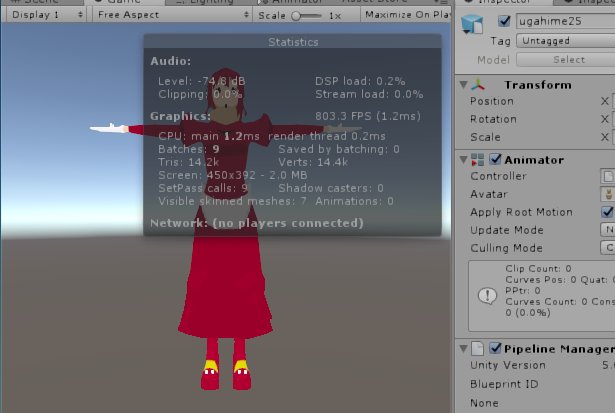Disable the Animator component checkbox
This screenshot has height=413, width=615.
(x=495, y=159)
